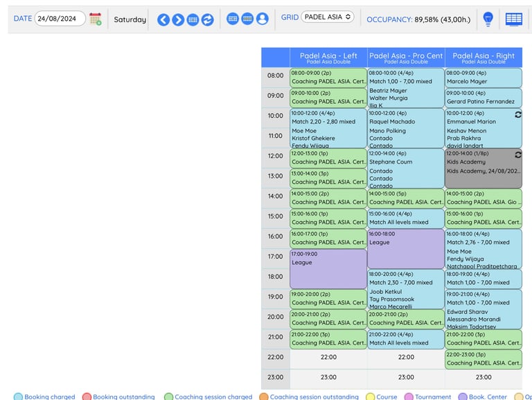Book empty 22:00 slot in Pro Cent court
The image size is (532, 400).
pyautogui.click(x=406, y=359)
